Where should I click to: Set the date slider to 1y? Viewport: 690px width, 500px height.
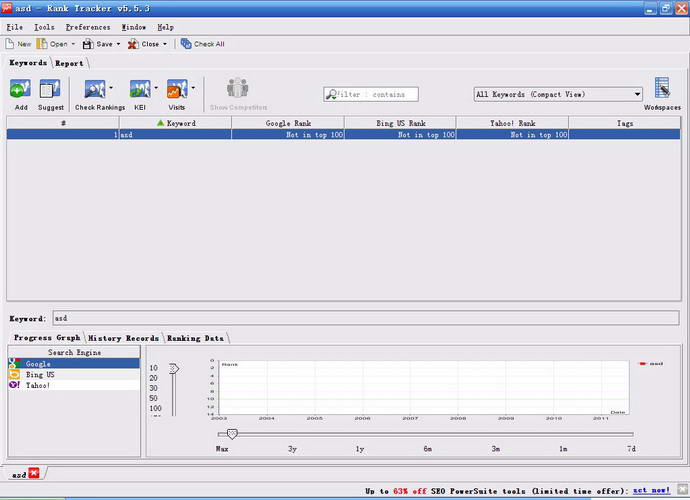[x=360, y=449]
